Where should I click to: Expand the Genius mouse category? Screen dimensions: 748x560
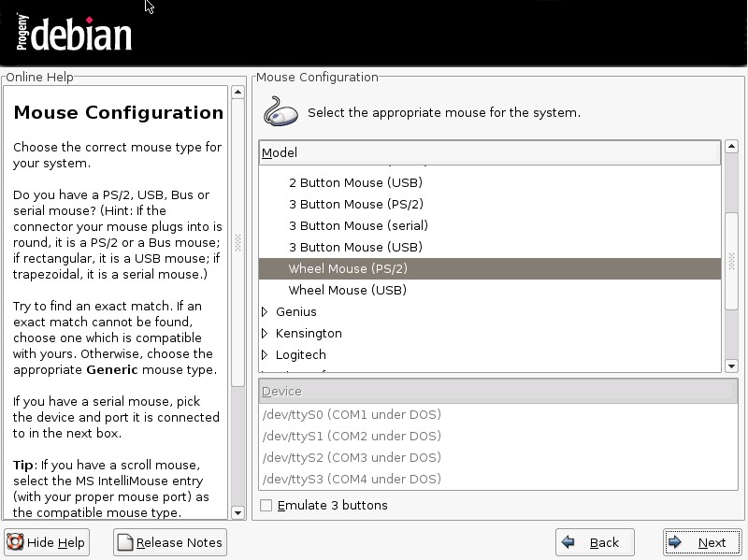pyautogui.click(x=266, y=312)
